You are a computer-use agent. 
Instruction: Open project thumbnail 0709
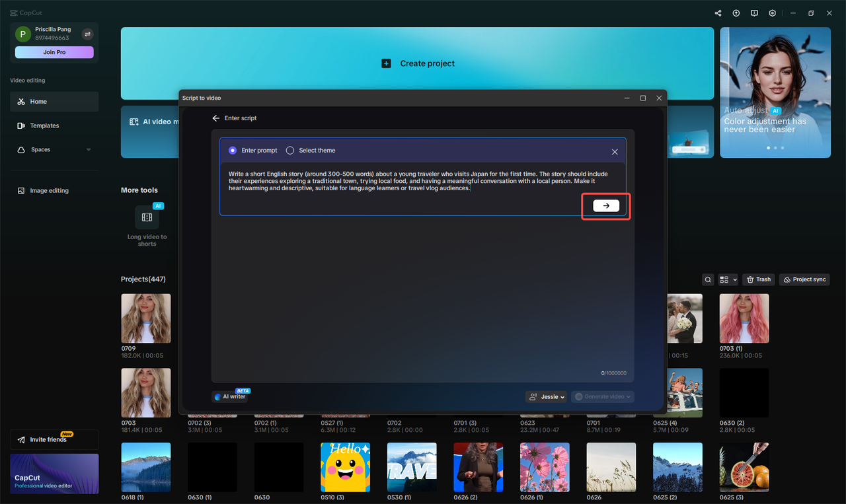pos(146,318)
